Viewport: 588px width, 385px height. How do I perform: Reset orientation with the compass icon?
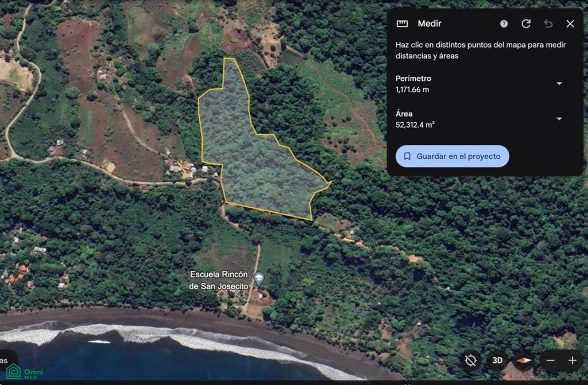[524, 361]
